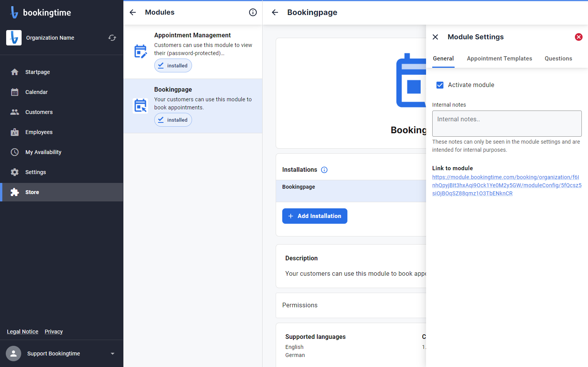Image resolution: width=588 pixels, height=367 pixels.
Task: Expand the Permissions section
Action: pyautogui.click(x=351, y=305)
